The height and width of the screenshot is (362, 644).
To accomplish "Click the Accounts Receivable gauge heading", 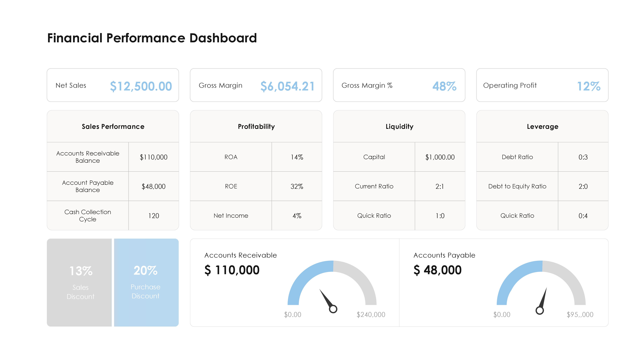I will (241, 255).
